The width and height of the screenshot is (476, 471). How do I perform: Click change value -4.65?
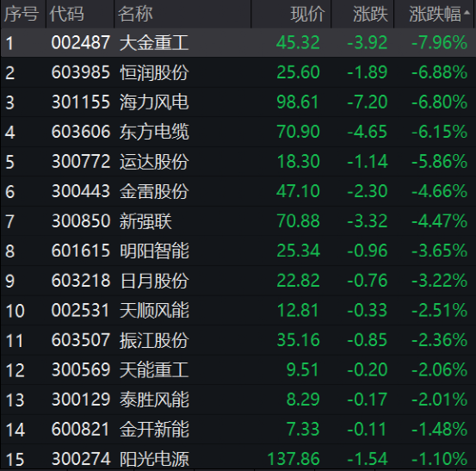coord(368,132)
